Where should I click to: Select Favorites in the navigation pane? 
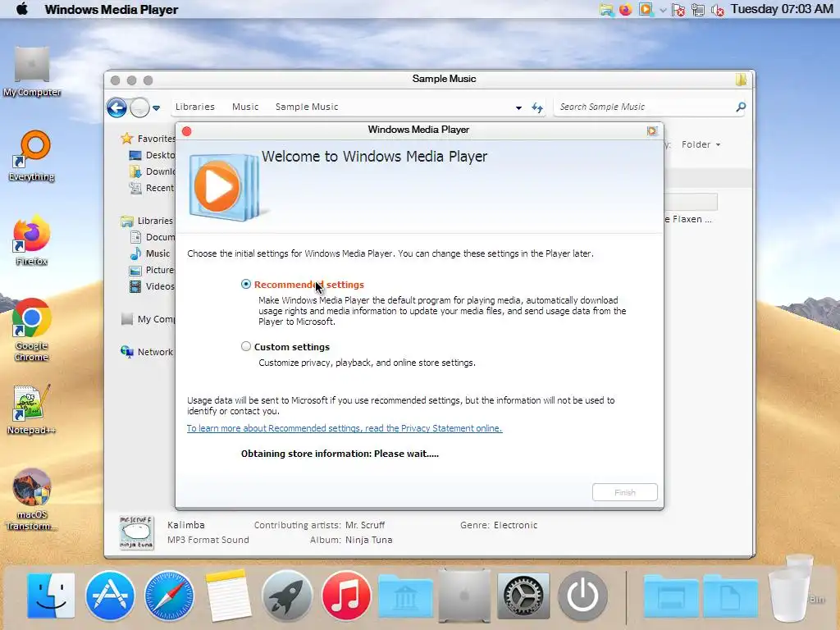point(148,138)
